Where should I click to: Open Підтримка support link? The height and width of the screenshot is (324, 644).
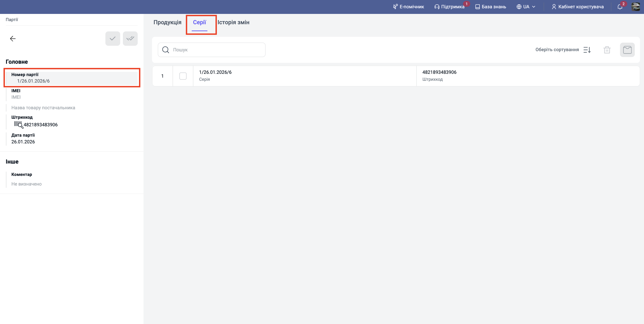450,7
